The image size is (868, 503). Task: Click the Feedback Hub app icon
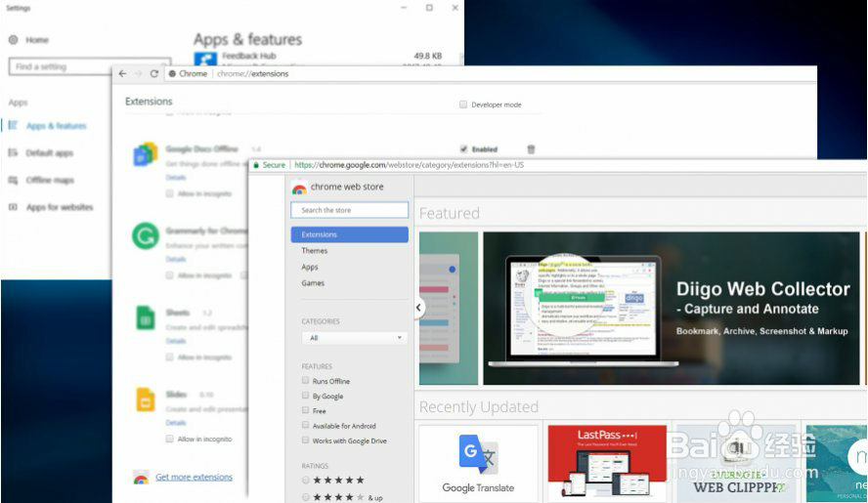click(205, 59)
